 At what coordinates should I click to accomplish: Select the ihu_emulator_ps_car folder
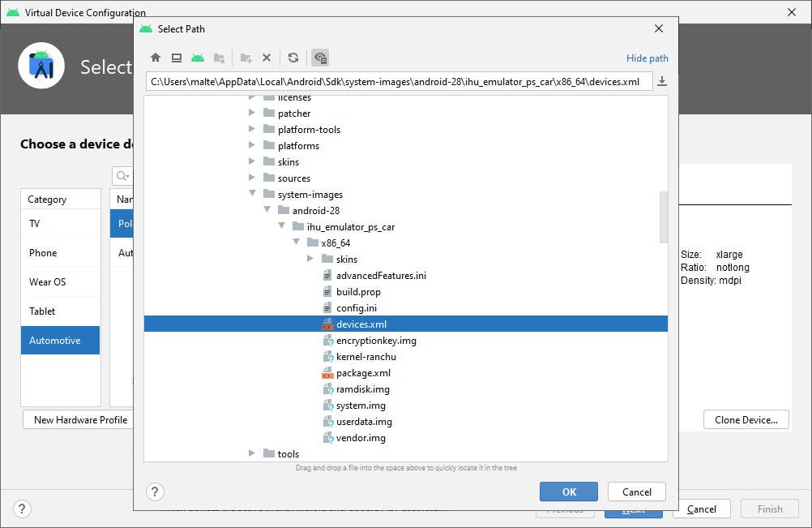351,227
